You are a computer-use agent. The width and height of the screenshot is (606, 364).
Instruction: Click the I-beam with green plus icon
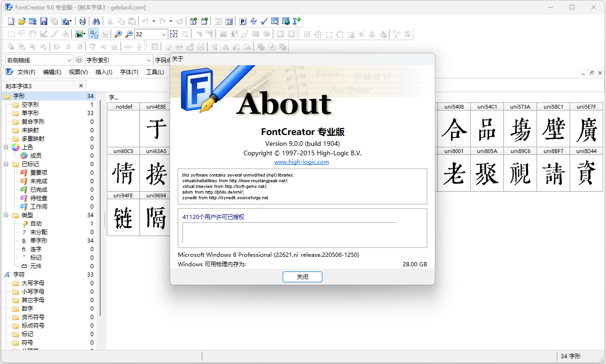coord(297,21)
